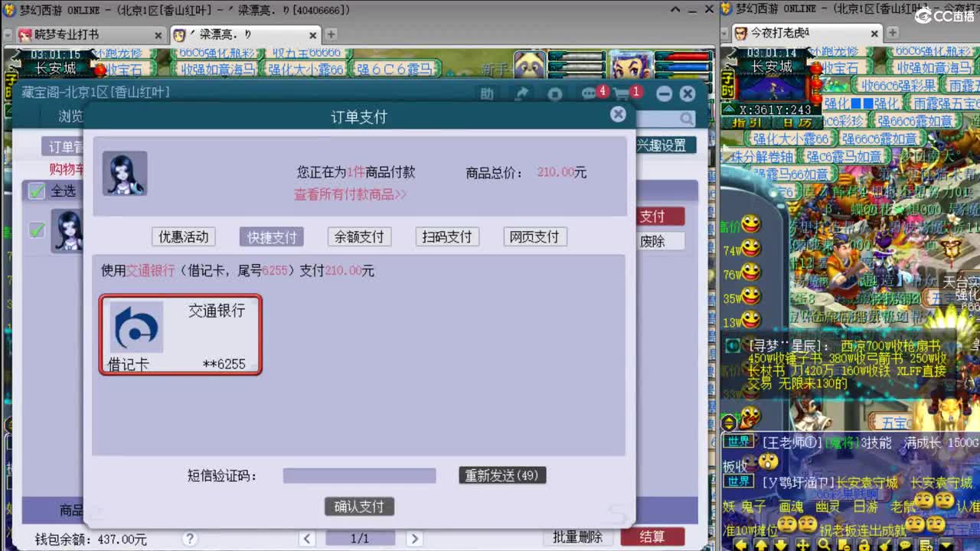Viewport: 980px width, 551px height.
Task: Open the shopping cart icon with badge 1
Action: 621,93
